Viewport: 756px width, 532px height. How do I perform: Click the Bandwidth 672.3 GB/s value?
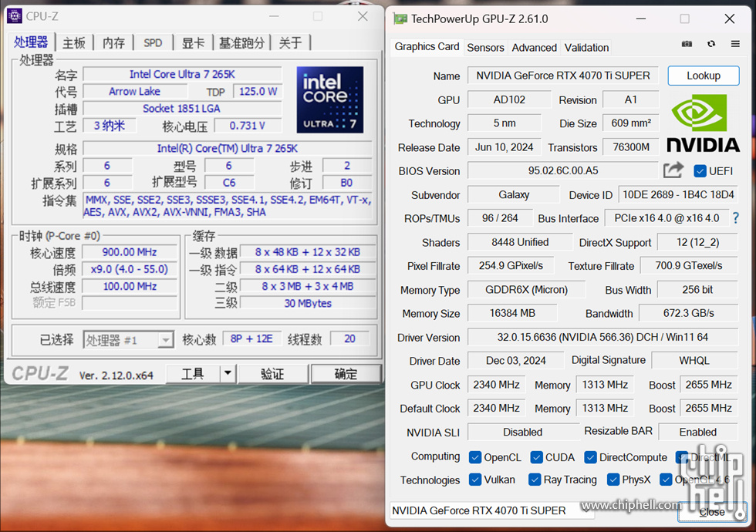coord(688,313)
